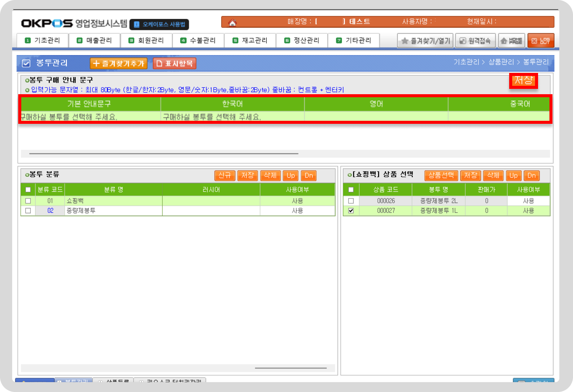573x392 pixels.
Task: Open the 기초관리 menu
Action: [43, 40]
